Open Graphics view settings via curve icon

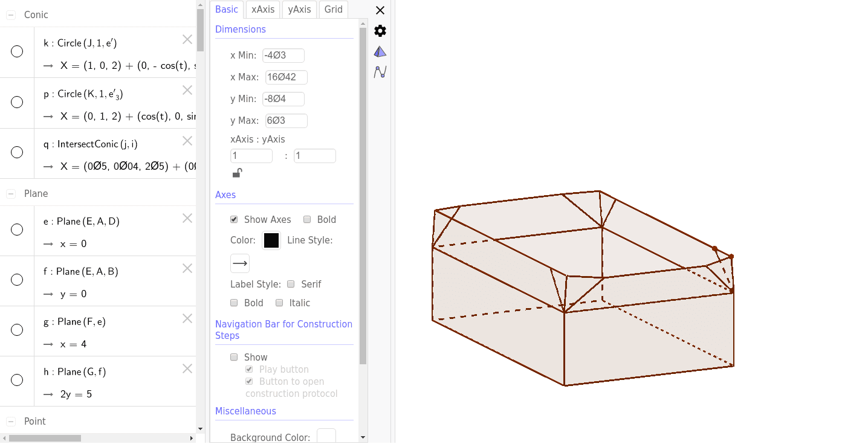click(380, 71)
